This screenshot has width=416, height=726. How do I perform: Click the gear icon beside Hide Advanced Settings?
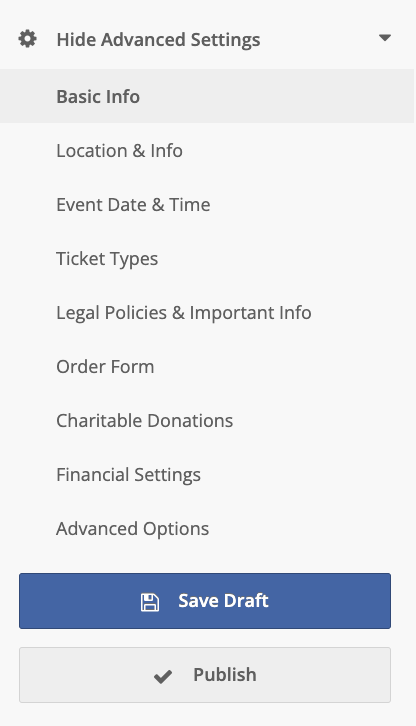[27, 39]
